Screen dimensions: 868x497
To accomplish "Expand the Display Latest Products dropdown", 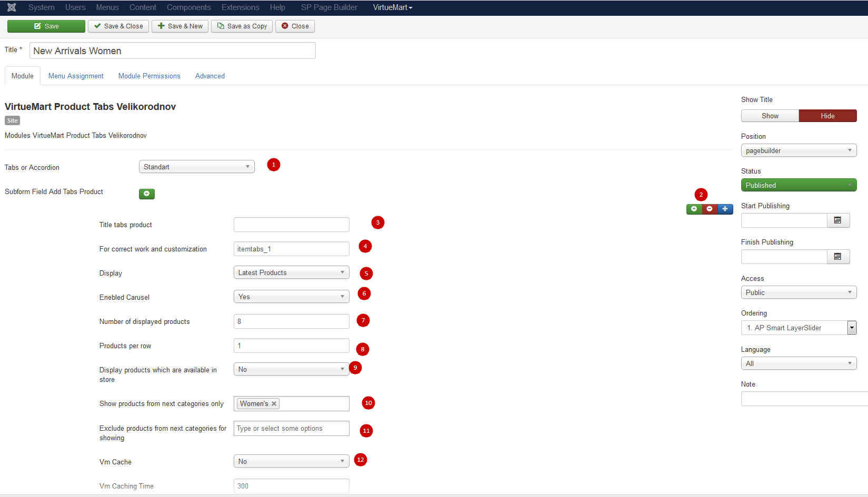I will 291,272.
